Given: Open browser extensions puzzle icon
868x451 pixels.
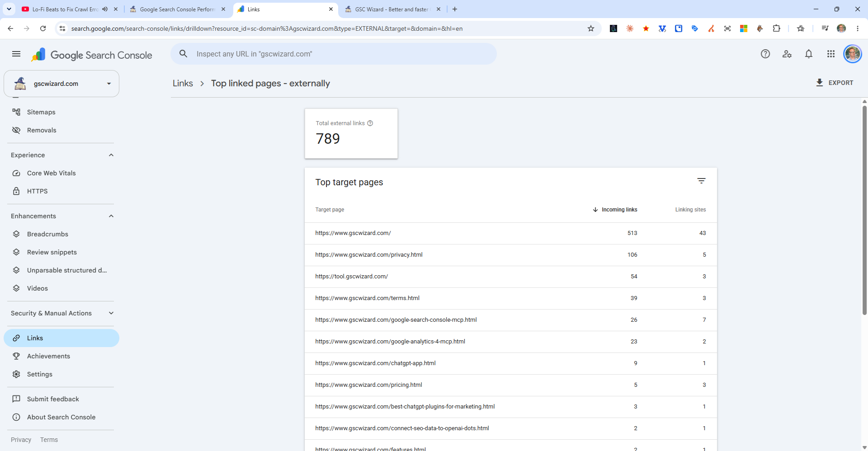Looking at the screenshot, I should 776,28.
